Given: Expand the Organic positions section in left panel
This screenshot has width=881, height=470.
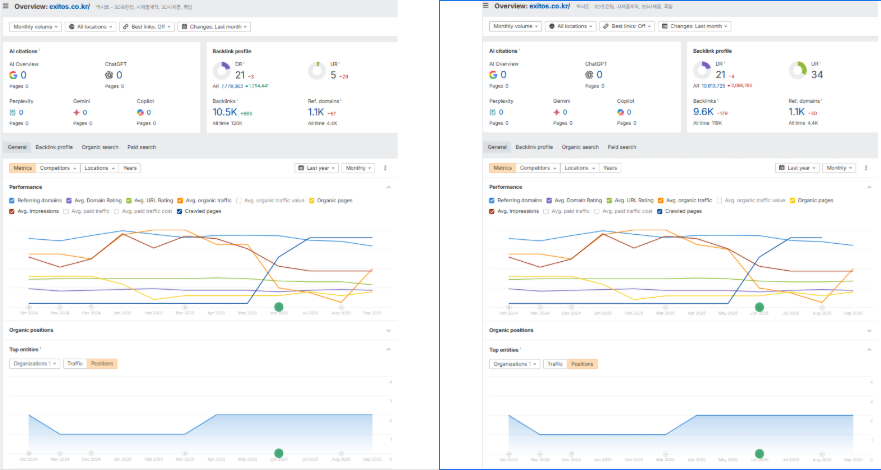Looking at the screenshot, I should click(30, 330).
